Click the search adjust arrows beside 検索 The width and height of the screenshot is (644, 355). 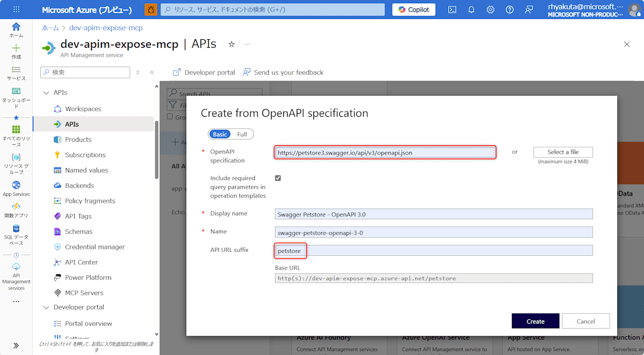[137, 72]
